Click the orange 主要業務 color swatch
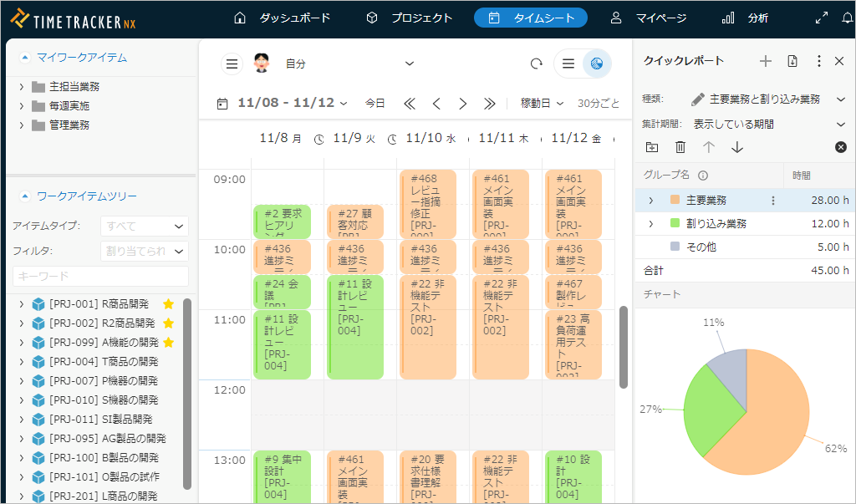Viewport: 856px width, 504px height. (x=675, y=201)
